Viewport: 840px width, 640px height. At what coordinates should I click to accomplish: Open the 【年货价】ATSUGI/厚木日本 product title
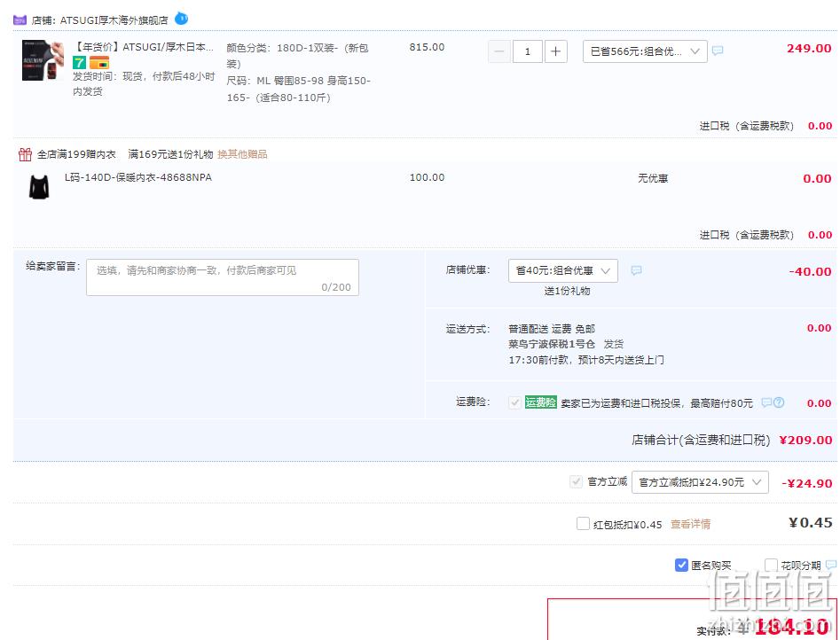(x=143, y=47)
